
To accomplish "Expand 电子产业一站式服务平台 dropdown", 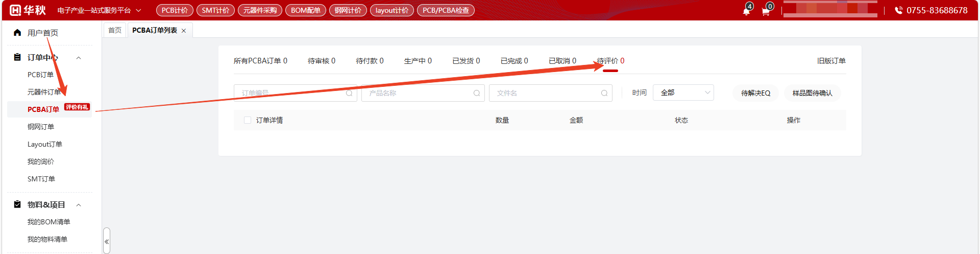I will tap(138, 10).
